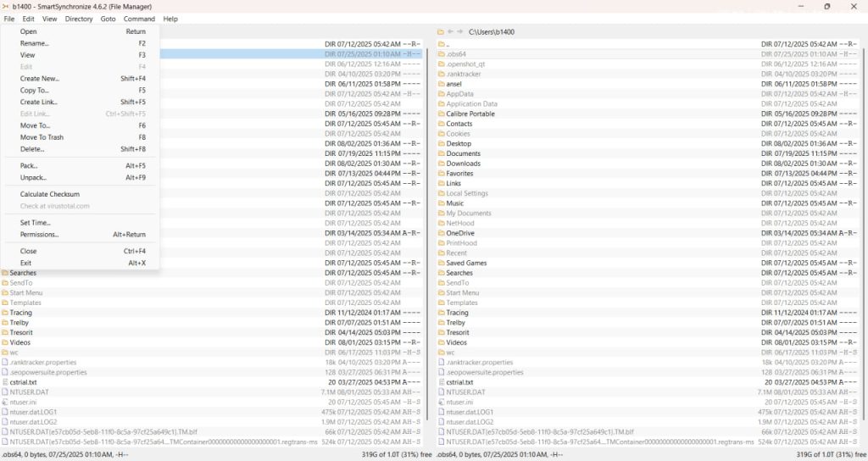Viewport: 868px width, 461px height.
Task: Select the Contacts row in right pane
Action: click(648, 124)
